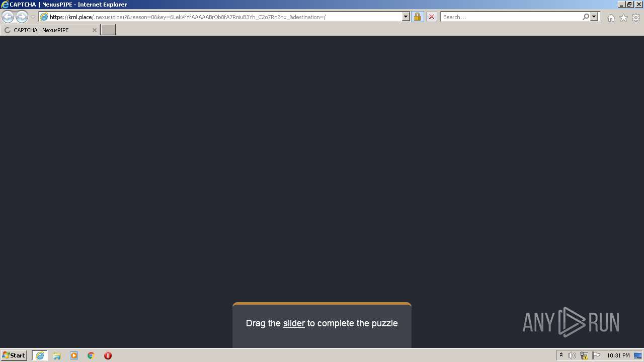Screen dimensions: 644x362
Task: Click the security lock icon
Action: [x=417, y=17]
